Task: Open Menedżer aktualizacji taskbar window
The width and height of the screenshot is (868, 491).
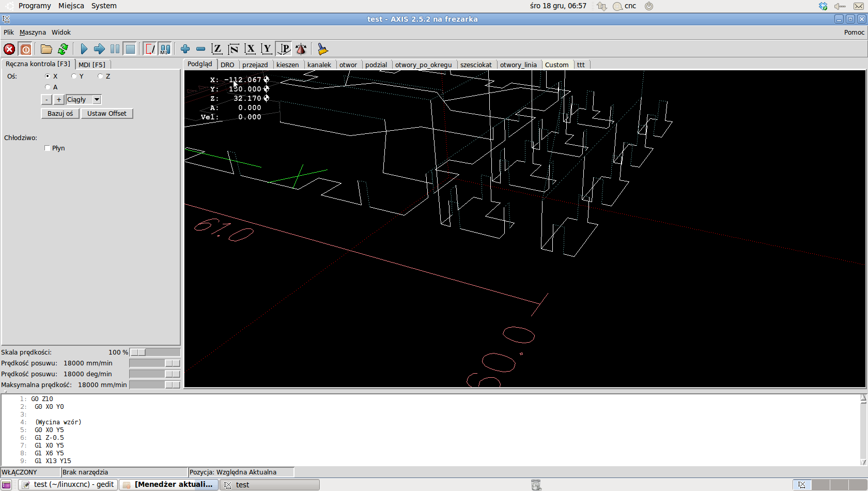Action: [169, 485]
